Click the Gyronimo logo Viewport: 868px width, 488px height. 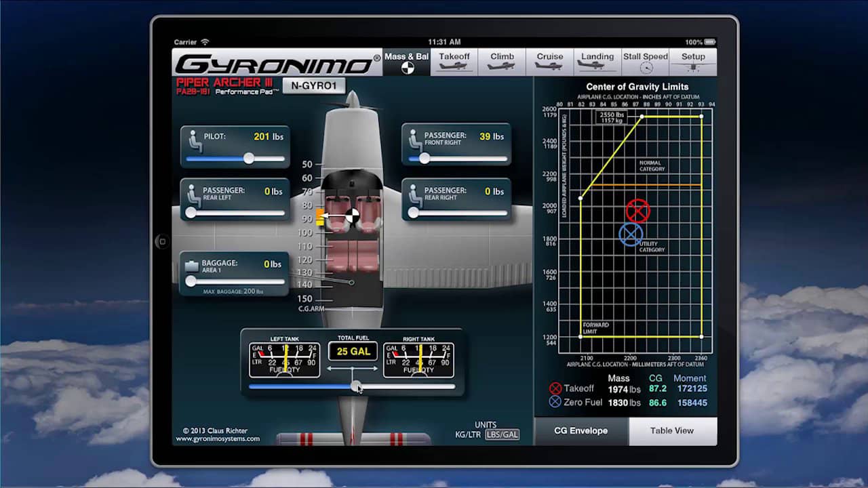[x=278, y=64]
